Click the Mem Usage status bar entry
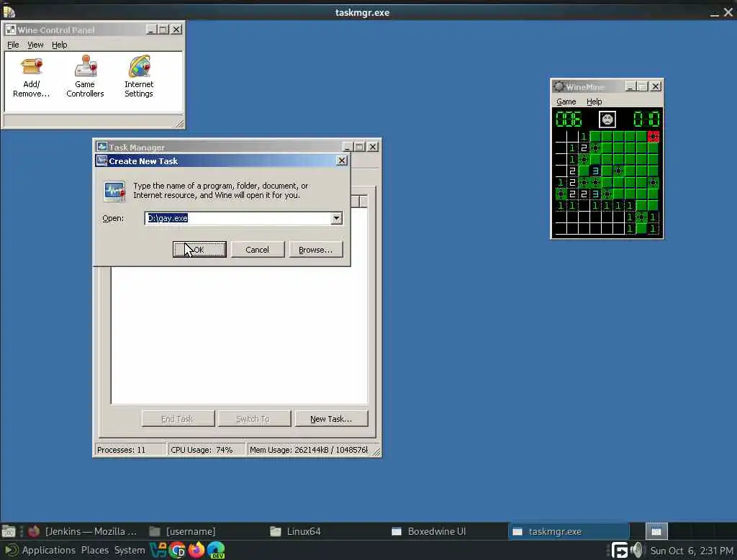Viewport: 737px width, 560px height. pyautogui.click(x=308, y=449)
